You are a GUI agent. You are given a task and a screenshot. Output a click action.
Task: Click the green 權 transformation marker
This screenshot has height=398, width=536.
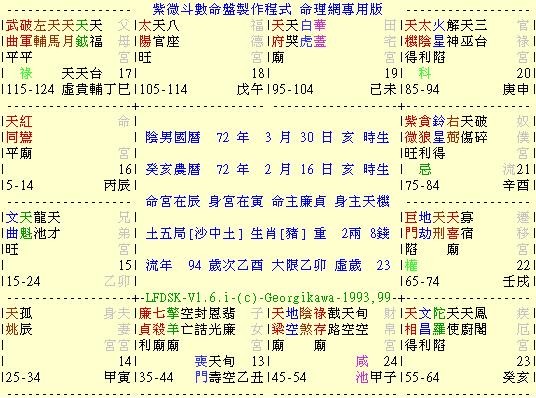(x=411, y=265)
